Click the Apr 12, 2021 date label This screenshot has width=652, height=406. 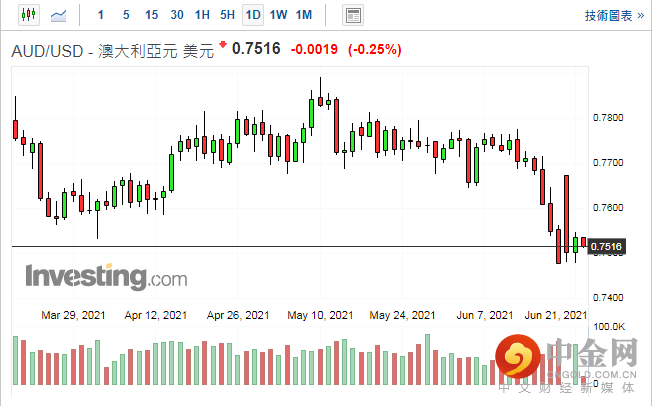[x=156, y=315]
